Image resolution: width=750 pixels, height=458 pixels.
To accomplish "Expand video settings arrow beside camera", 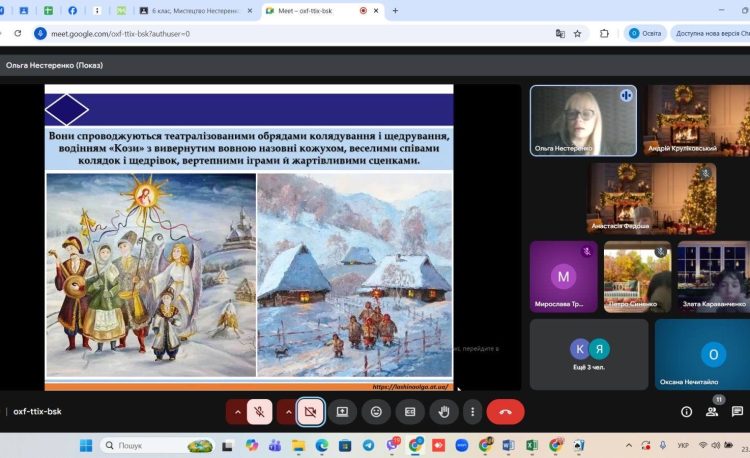I will click(288, 411).
